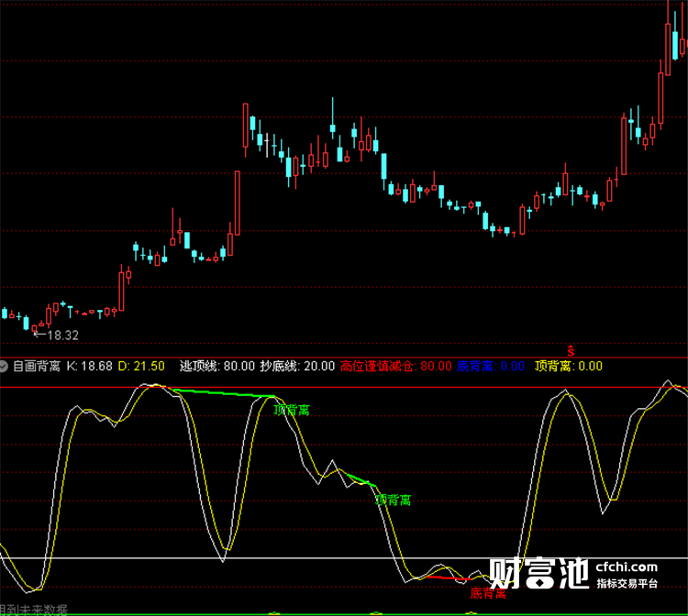Click the 18.32 low price marker

coord(62,335)
